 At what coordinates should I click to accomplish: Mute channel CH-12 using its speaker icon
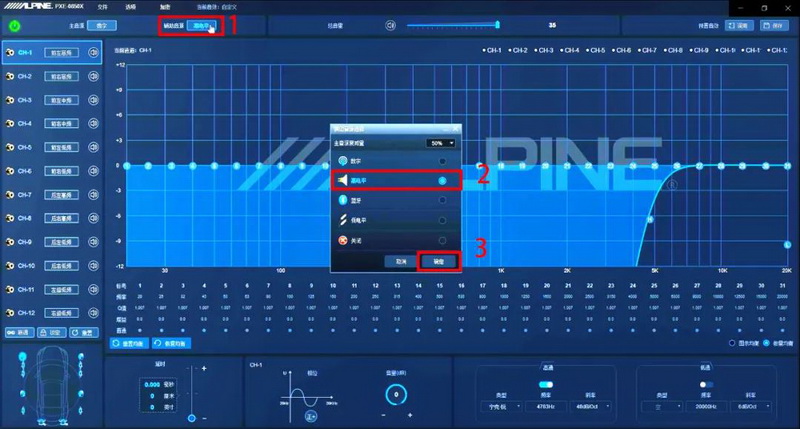point(93,313)
